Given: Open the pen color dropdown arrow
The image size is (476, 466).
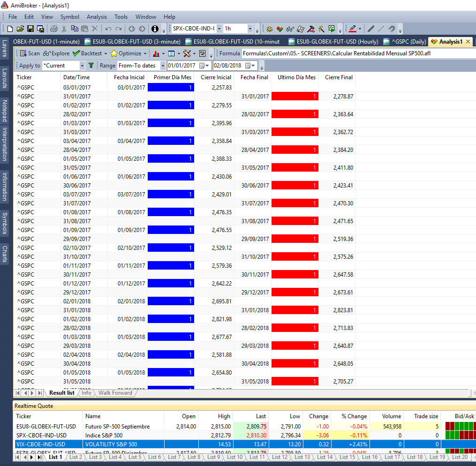Looking at the screenshot, I should coord(360,29).
